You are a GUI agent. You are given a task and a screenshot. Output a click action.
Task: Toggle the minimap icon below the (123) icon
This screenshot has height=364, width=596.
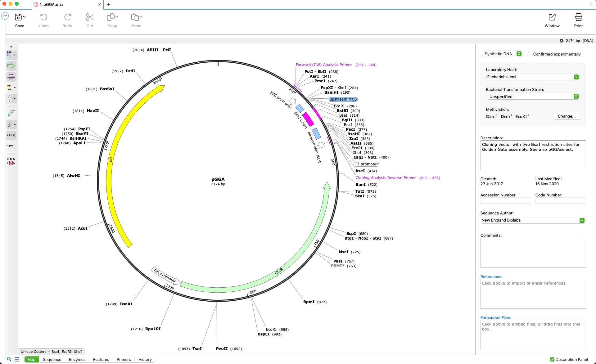(x=11, y=146)
